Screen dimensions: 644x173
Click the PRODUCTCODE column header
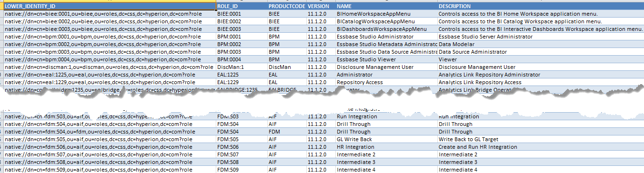[287, 7]
